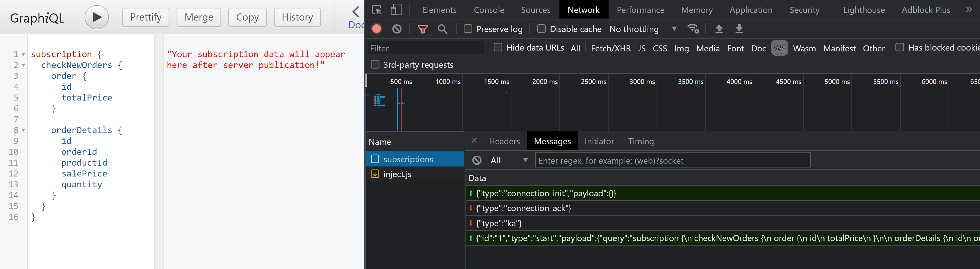Viewport: 980px width, 269px height.
Task: Check the Hide data URLs checkbox
Action: coord(498,48)
